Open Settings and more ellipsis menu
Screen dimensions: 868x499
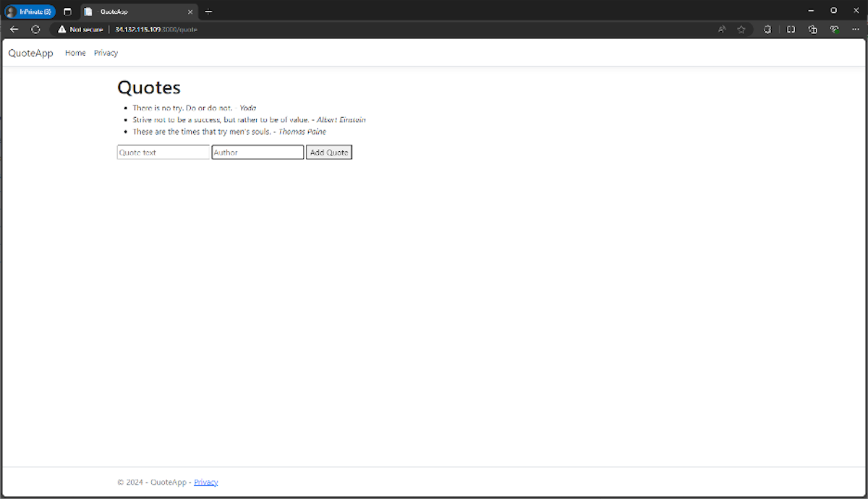(x=856, y=30)
